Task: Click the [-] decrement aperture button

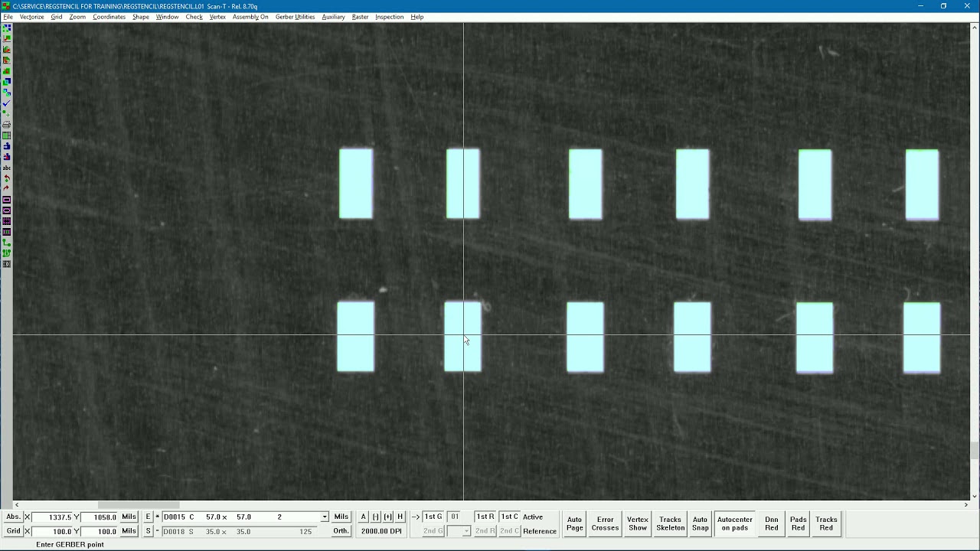Action: [376, 517]
